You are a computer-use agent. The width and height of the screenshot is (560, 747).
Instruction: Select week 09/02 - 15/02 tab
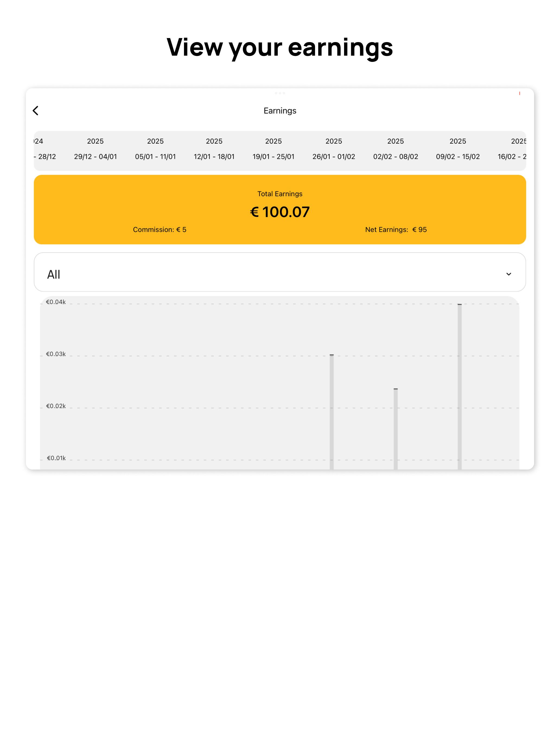[458, 149]
